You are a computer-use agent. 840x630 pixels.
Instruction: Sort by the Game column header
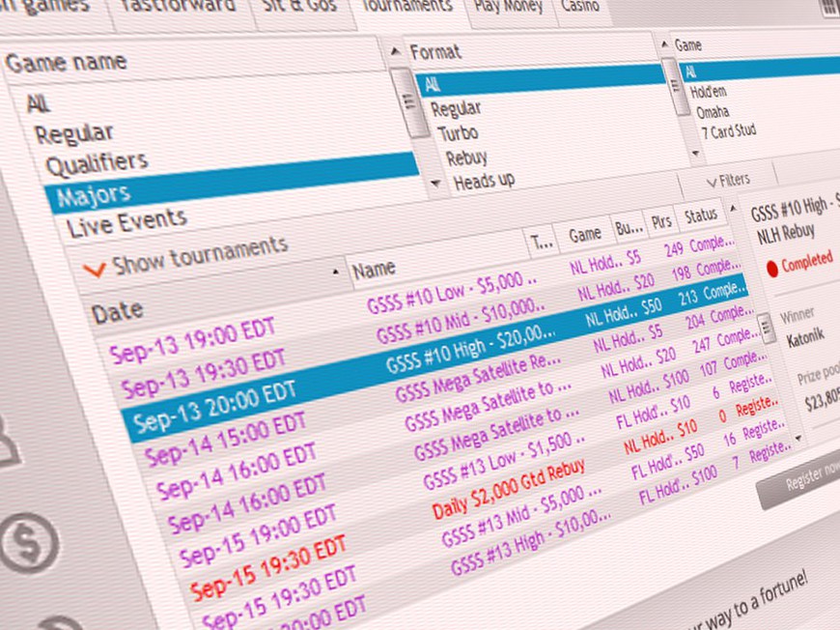tap(585, 234)
